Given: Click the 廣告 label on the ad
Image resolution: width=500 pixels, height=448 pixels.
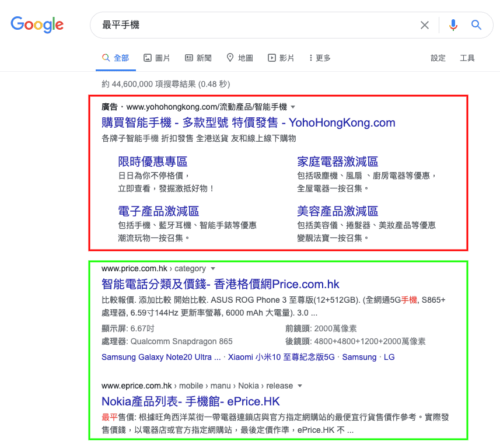Looking at the screenshot, I should [109, 107].
